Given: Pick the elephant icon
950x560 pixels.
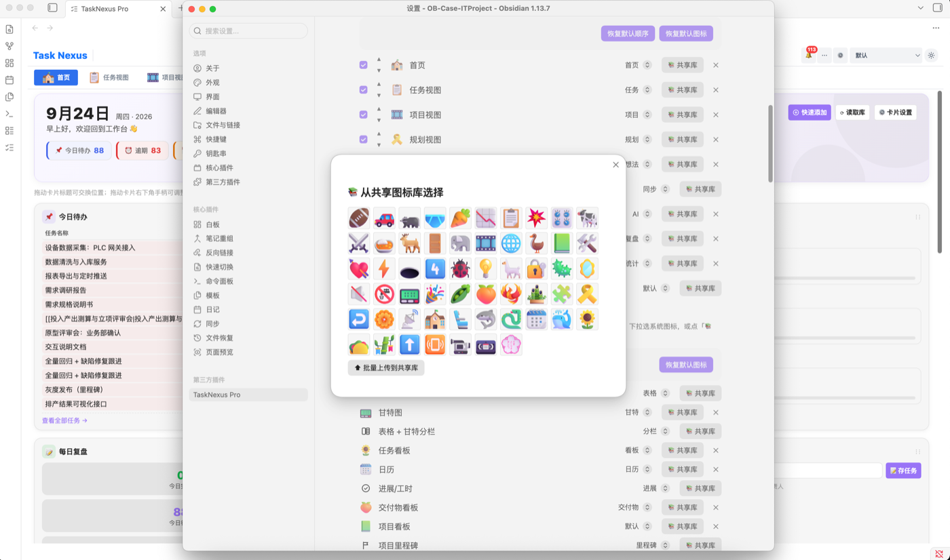Looking at the screenshot, I should [x=460, y=243].
